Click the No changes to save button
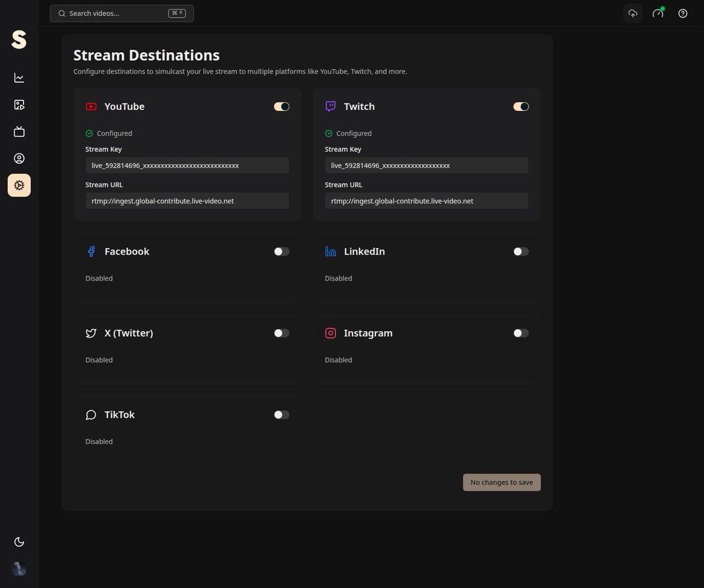 coord(502,482)
